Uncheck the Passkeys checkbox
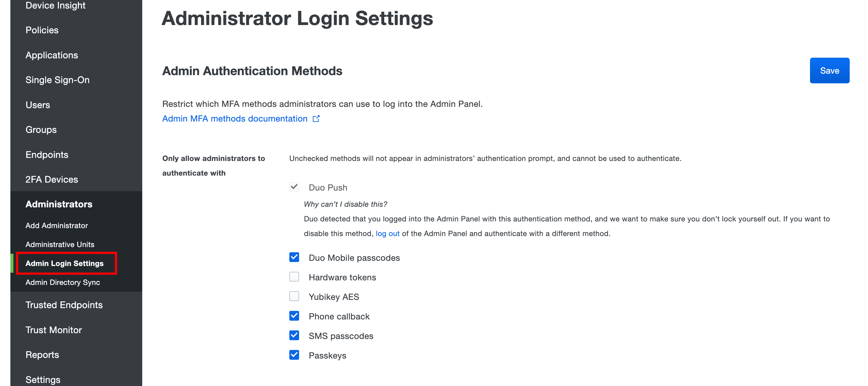The width and height of the screenshot is (868, 386). [x=294, y=355]
